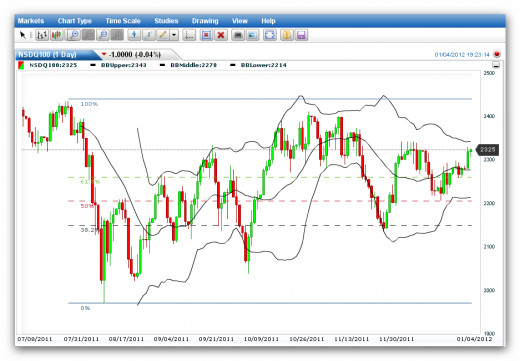520x361 pixels.
Task: Click the NSDQ100:2325 legend text
Action: 53,65
